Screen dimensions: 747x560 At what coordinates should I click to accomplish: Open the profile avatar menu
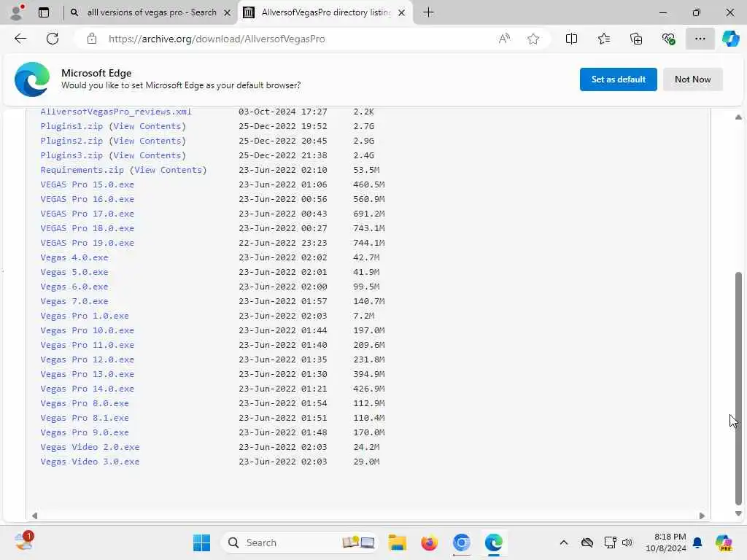pos(17,12)
